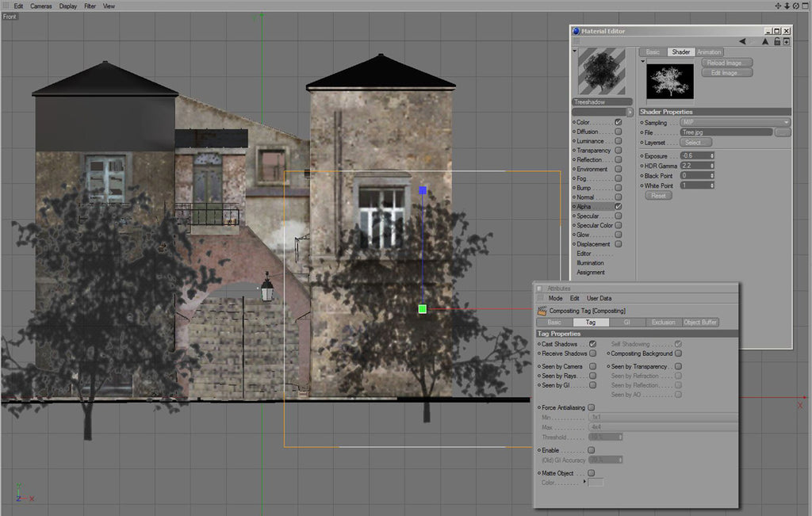This screenshot has height=516, width=812.
Task: Adjust the Exposure value stepper
Action: tap(712, 156)
